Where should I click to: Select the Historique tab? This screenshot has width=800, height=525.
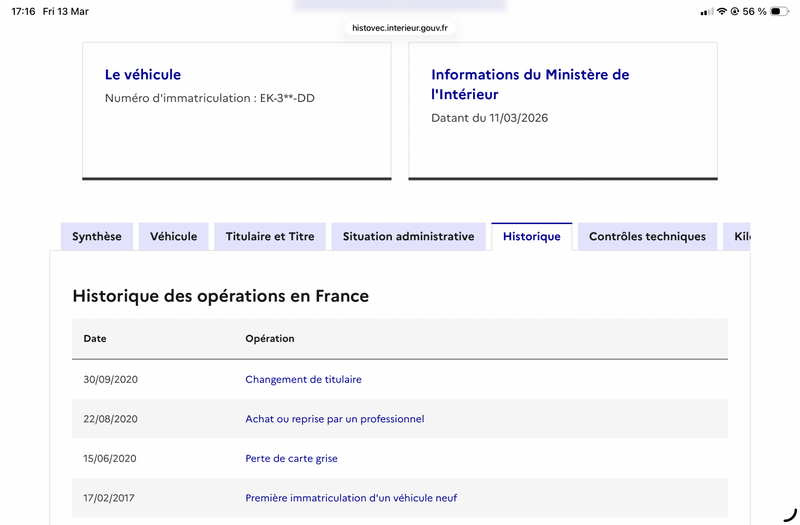[532, 237]
